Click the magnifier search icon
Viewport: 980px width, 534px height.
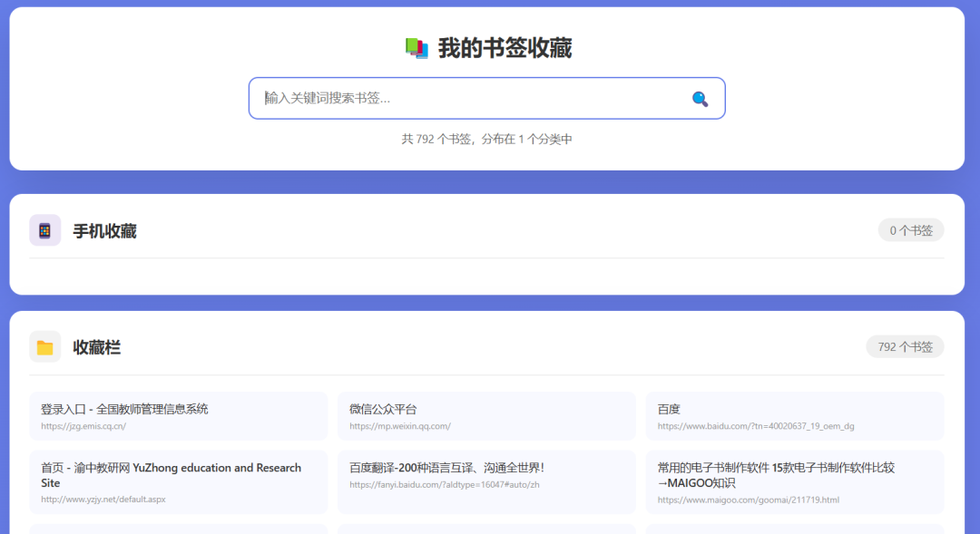pyautogui.click(x=700, y=99)
